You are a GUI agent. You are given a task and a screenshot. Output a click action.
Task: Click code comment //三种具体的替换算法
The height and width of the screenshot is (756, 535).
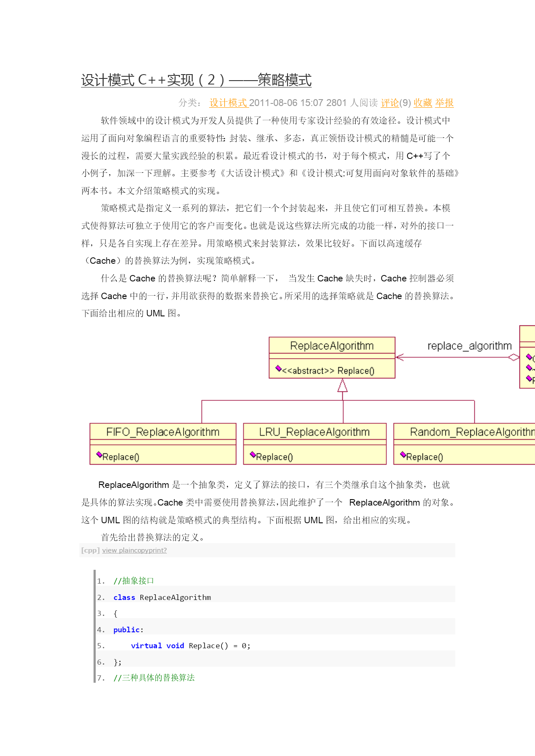(x=154, y=678)
